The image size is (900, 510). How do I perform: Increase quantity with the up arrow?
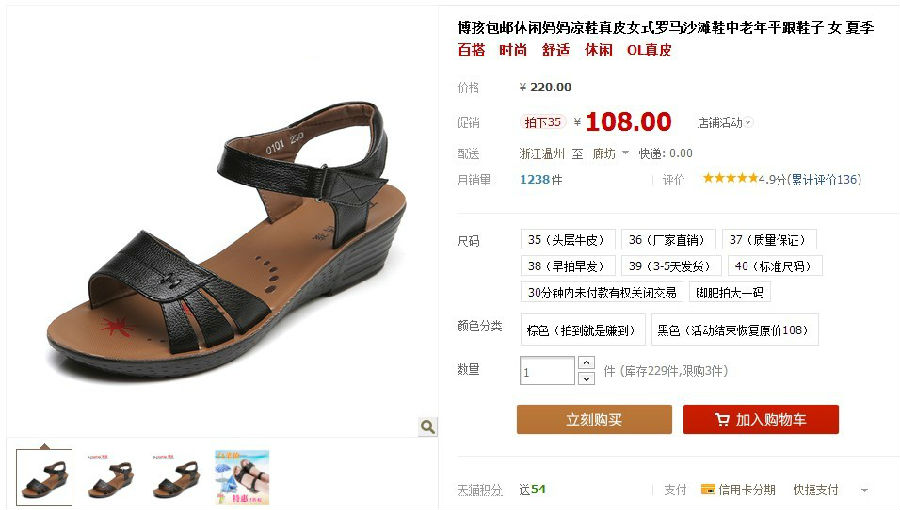tap(586, 363)
